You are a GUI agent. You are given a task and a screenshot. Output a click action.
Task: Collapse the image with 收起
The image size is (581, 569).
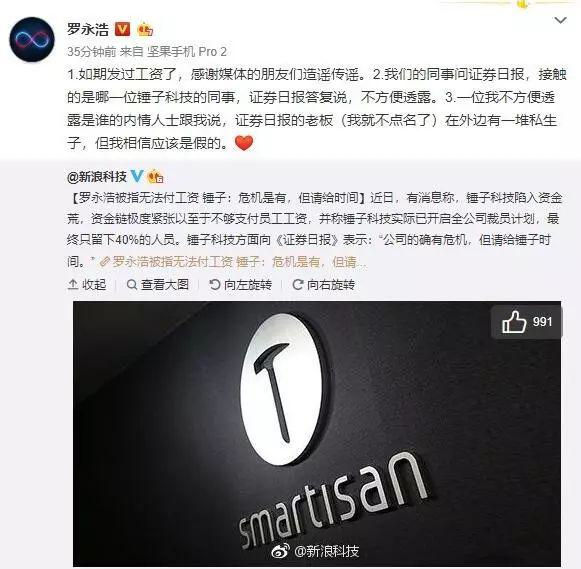click(x=87, y=284)
